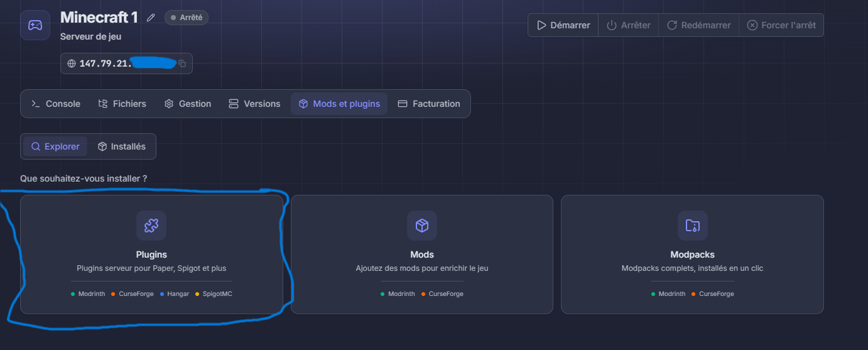Image resolution: width=868 pixels, height=350 pixels.
Task: Click the Arrêté status badge
Action: click(x=187, y=18)
